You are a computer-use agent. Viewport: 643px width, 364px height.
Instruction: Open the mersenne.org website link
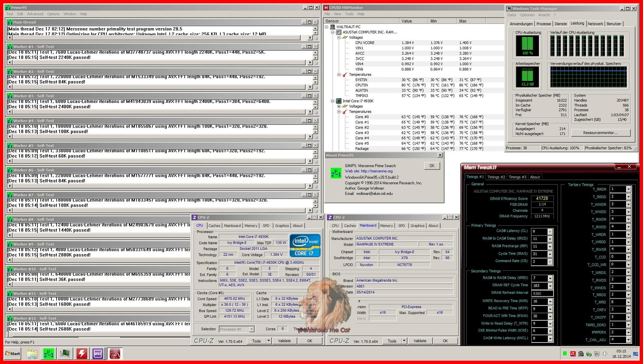coord(376,171)
